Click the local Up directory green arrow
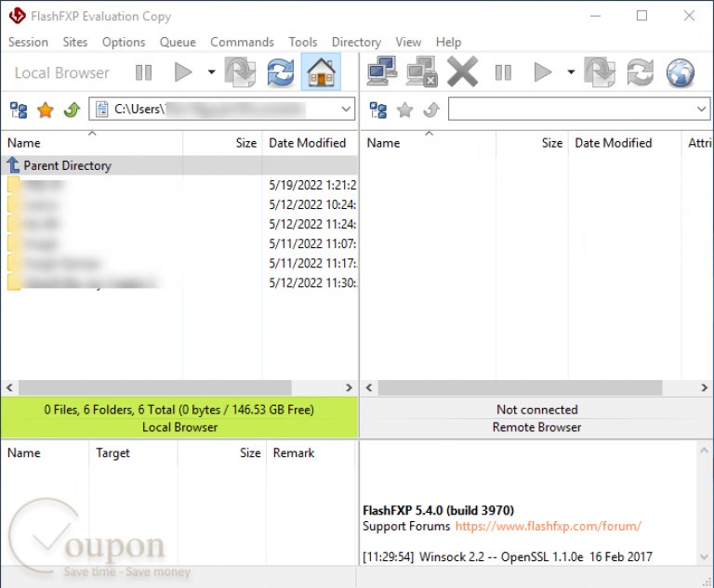The height and width of the screenshot is (588, 714). pos(72,110)
